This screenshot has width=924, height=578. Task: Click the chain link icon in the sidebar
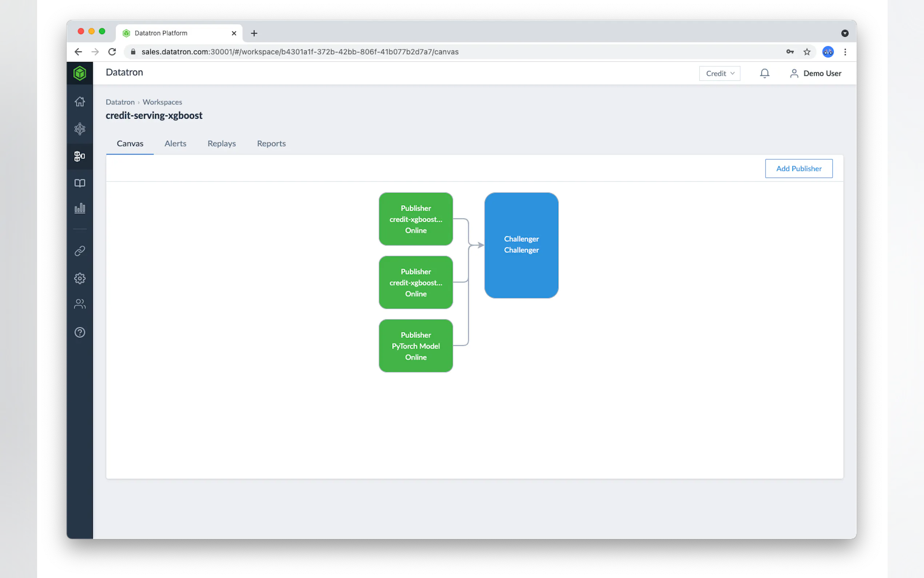[x=79, y=251]
